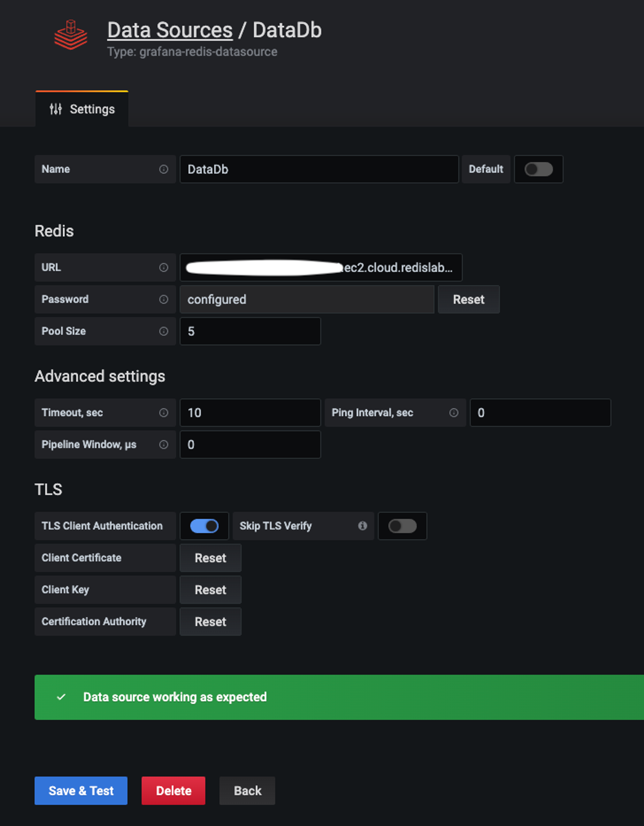Image resolution: width=644 pixels, height=826 pixels.
Task: Click info icon beside Pipeline Window
Action: [163, 444]
